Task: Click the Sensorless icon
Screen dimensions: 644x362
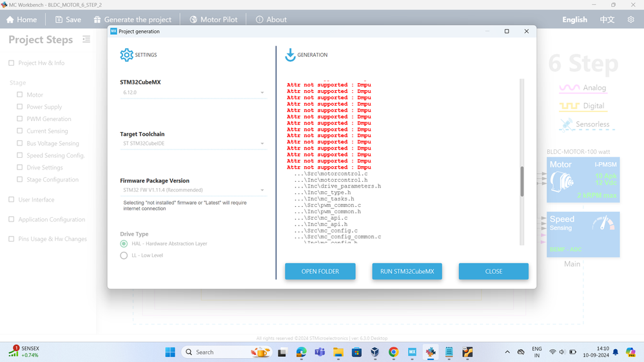Action: (x=567, y=124)
